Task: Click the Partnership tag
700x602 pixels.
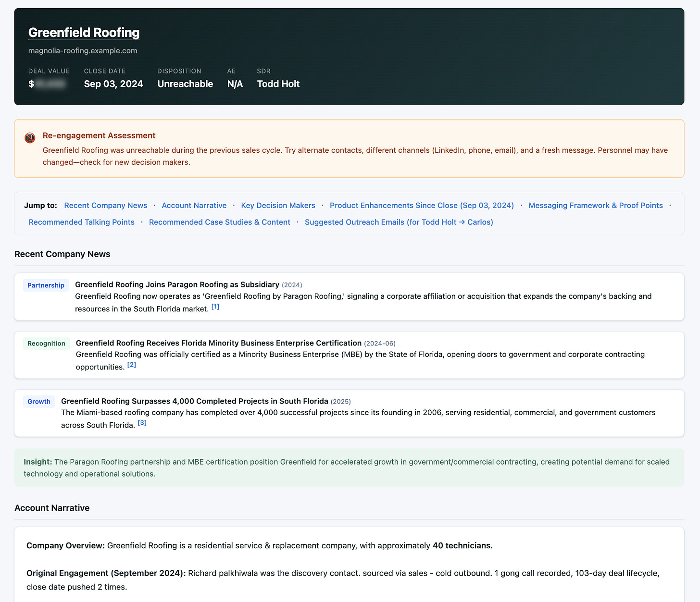Action: coord(46,285)
